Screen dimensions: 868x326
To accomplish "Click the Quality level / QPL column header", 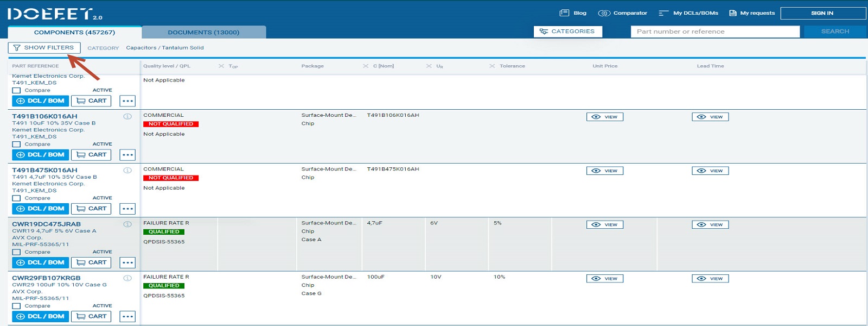I will coord(167,66).
